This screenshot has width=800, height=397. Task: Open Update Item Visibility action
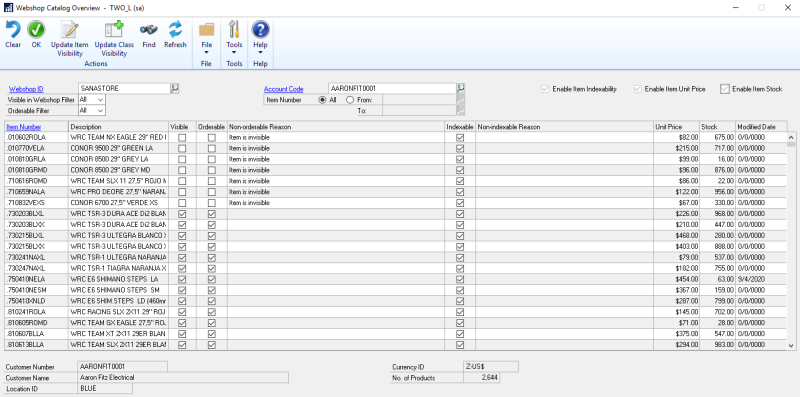pos(70,38)
